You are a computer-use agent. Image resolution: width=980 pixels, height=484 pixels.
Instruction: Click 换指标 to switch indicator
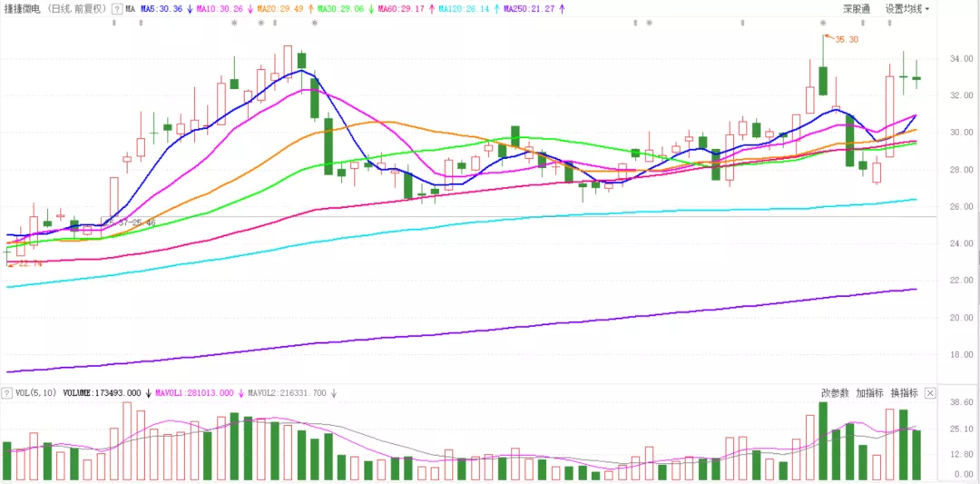click(904, 393)
